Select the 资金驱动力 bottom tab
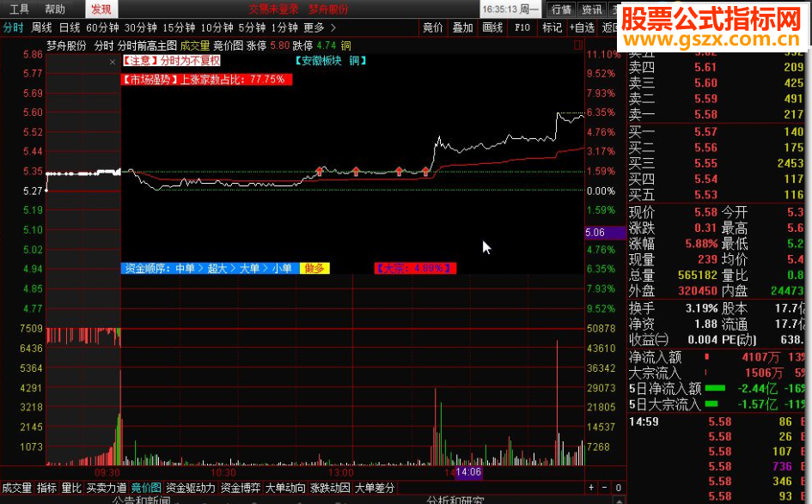812x504 pixels. (190, 488)
